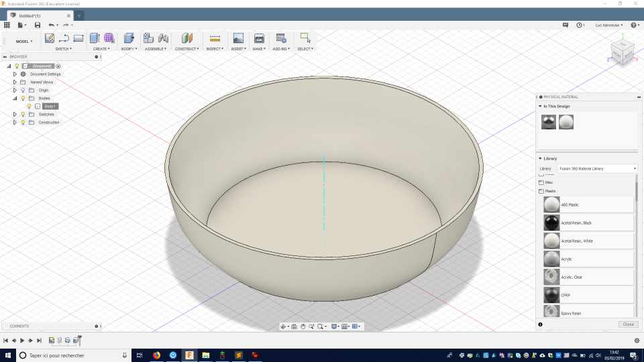Select the Body1 item in browser
This screenshot has width=644, height=362.
(x=50, y=107)
